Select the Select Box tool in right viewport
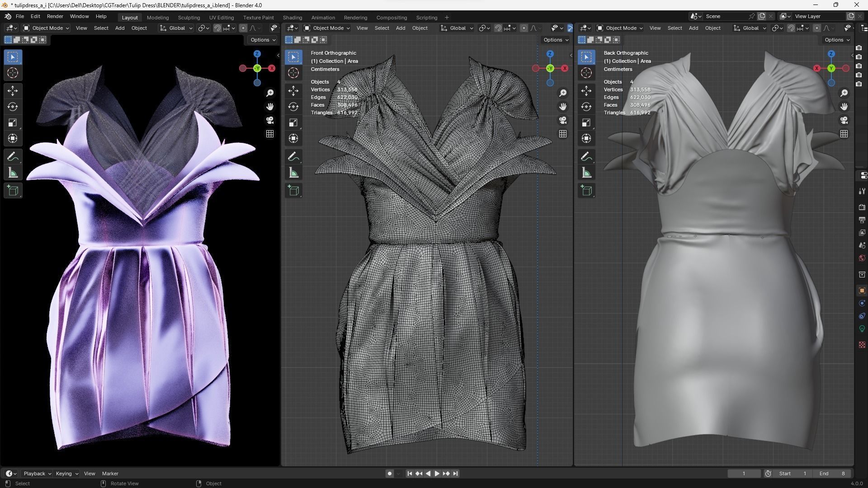Image resolution: width=868 pixels, height=488 pixels. pos(586,57)
